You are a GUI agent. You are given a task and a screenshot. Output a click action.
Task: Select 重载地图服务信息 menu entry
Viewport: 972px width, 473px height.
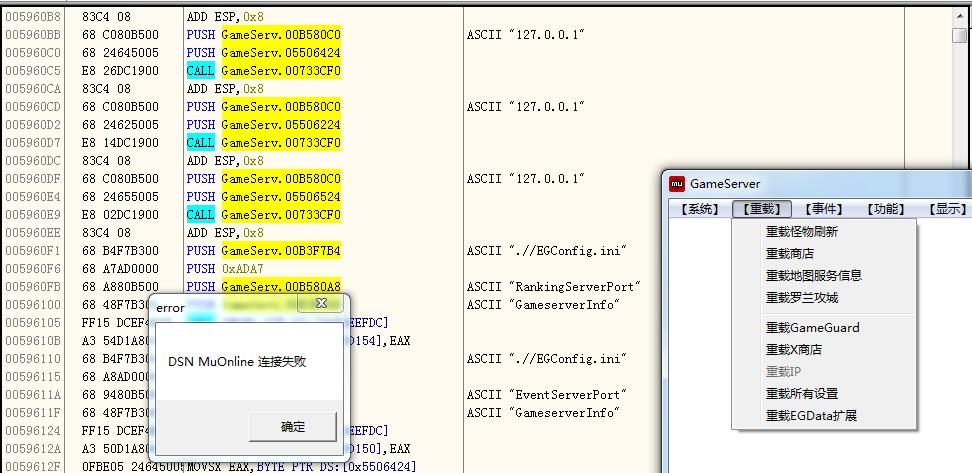click(x=824, y=275)
